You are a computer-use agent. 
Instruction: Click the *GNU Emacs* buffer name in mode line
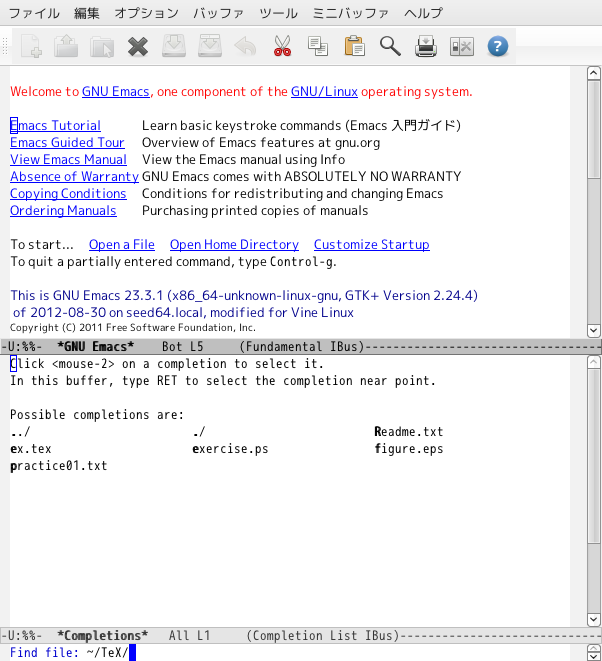point(96,347)
